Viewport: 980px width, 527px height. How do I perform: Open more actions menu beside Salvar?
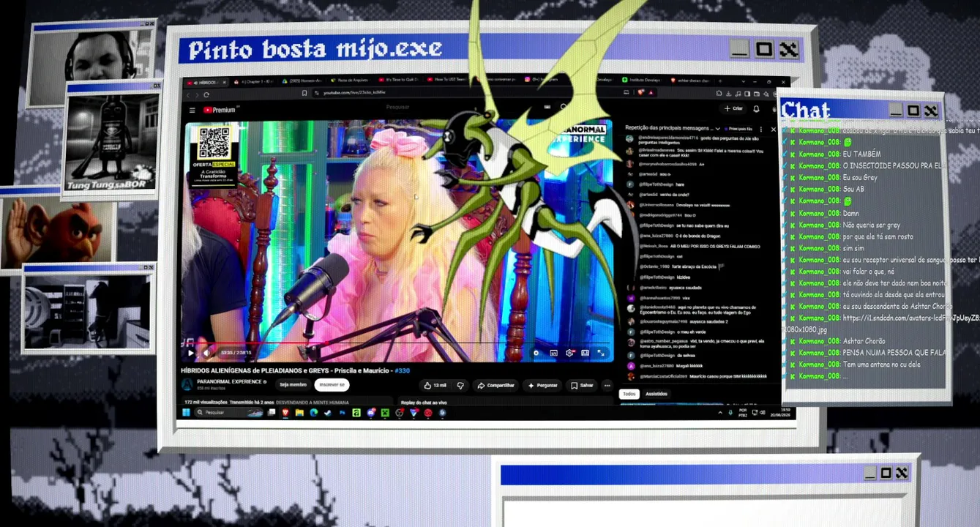pos(607,385)
